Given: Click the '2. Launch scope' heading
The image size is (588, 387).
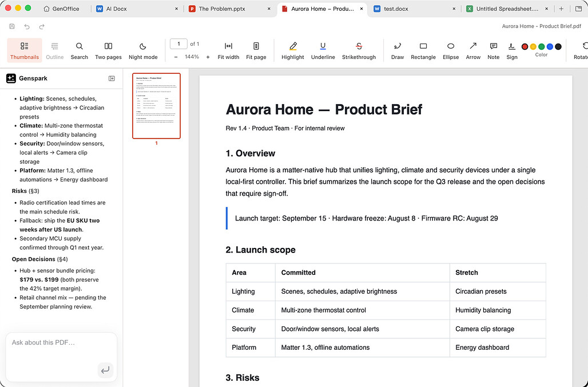Looking at the screenshot, I should tap(261, 250).
